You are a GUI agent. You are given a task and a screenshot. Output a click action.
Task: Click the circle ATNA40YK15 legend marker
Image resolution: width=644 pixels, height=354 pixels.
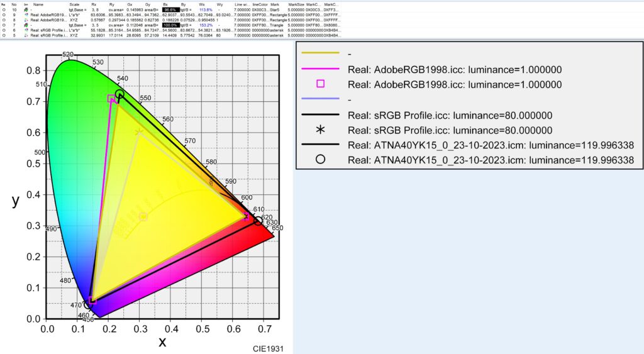320,159
